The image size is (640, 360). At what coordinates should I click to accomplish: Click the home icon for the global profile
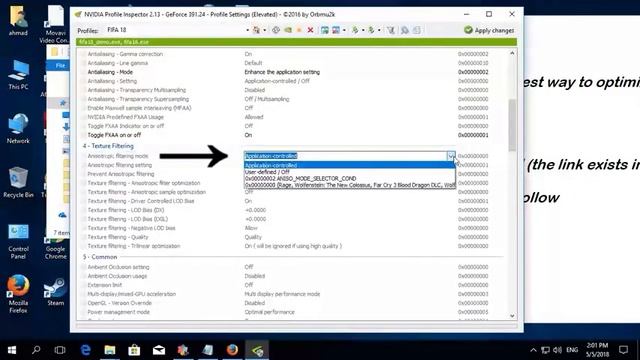tap(256, 30)
